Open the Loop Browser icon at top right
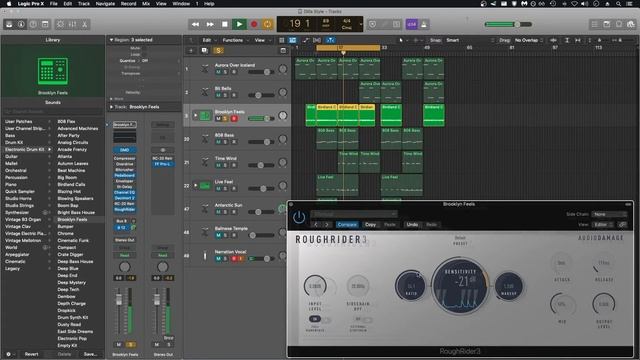The height and width of the screenshot is (360, 640). click(x=619, y=24)
